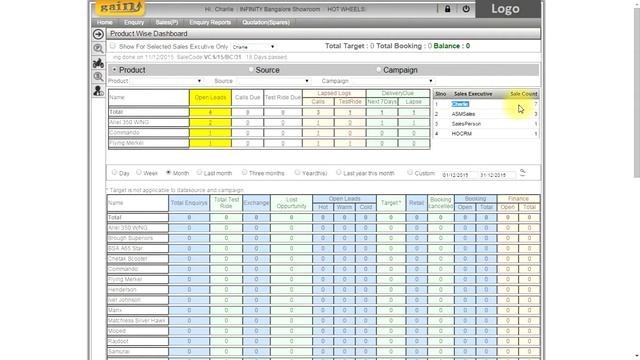Viewport: 640px width, 360px height.
Task: Open the first magnifier search sidebar icon
Action: [x=98, y=49]
